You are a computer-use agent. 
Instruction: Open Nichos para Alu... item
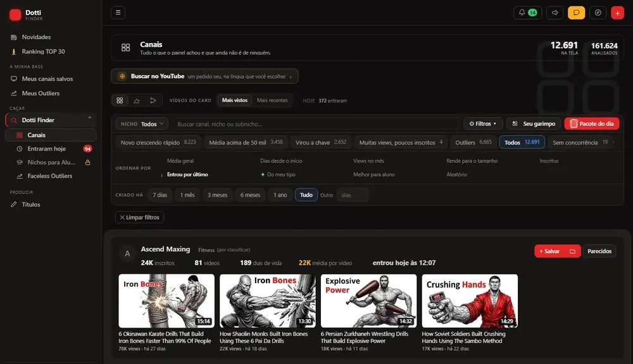(x=51, y=162)
